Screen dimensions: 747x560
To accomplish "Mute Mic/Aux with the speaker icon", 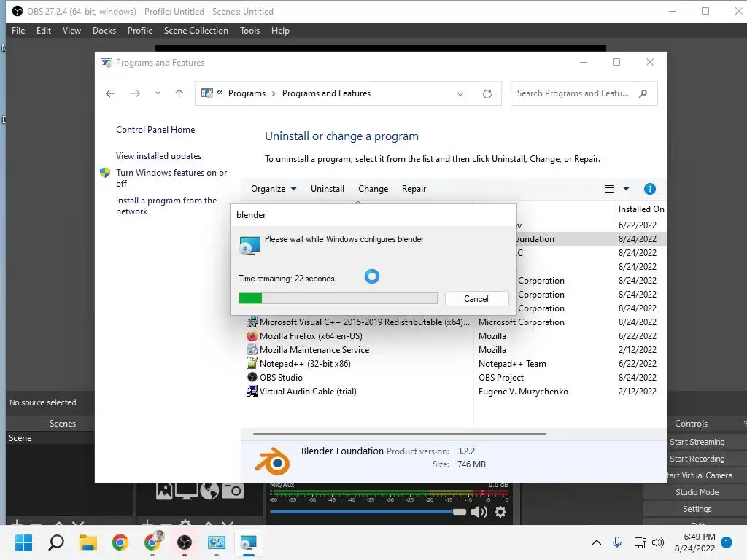I will pyautogui.click(x=479, y=512).
